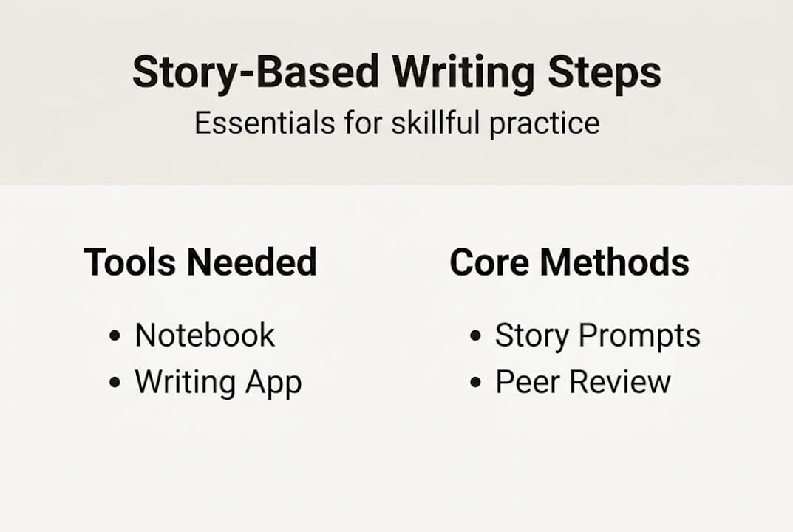Click the "Tools Needed" heading
The height and width of the screenshot is (532, 793).
point(200,262)
